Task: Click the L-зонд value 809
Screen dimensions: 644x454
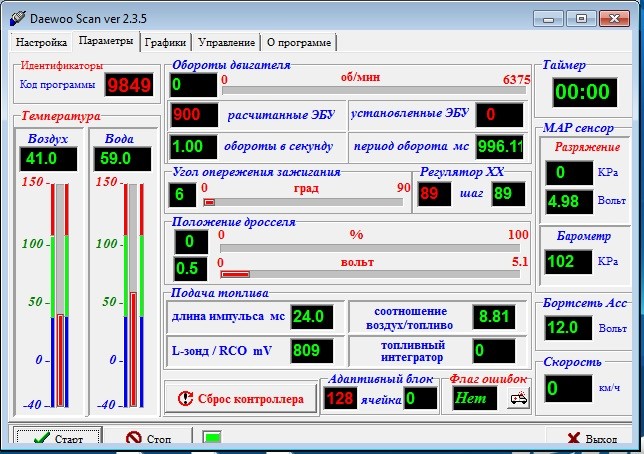Action: 312,351
